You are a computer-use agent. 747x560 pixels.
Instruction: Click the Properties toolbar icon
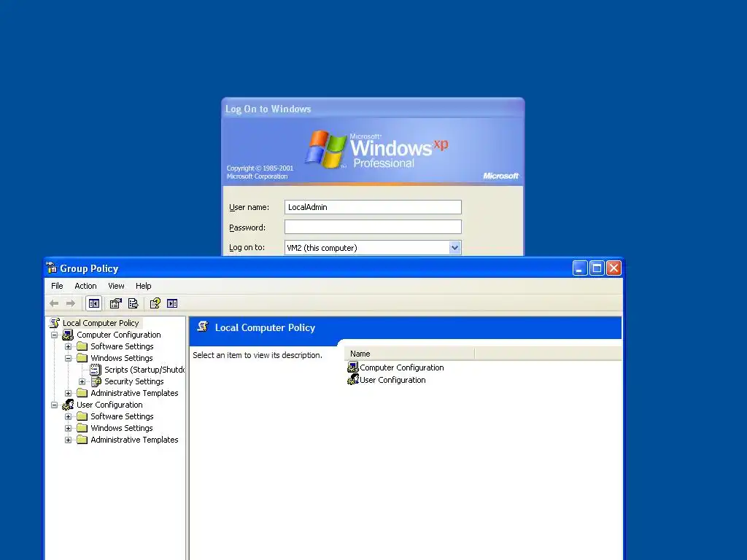click(x=116, y=303)
